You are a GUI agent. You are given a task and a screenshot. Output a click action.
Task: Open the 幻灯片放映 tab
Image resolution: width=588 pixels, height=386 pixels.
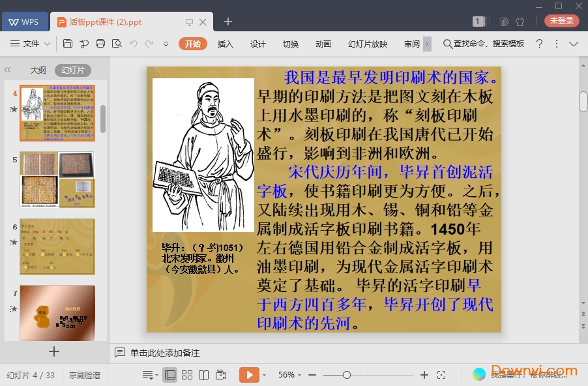[368, 44]
